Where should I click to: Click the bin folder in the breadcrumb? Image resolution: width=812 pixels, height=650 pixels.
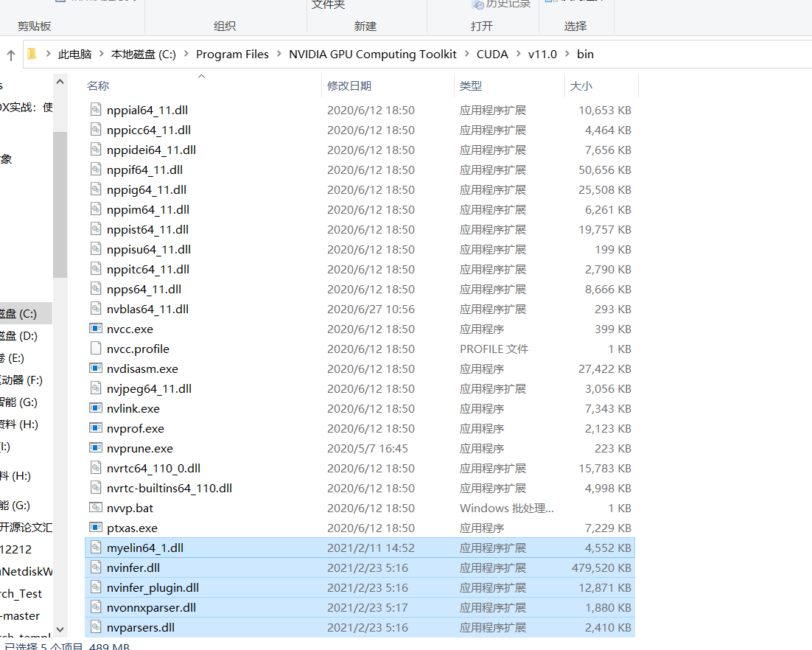coord(585,54)
